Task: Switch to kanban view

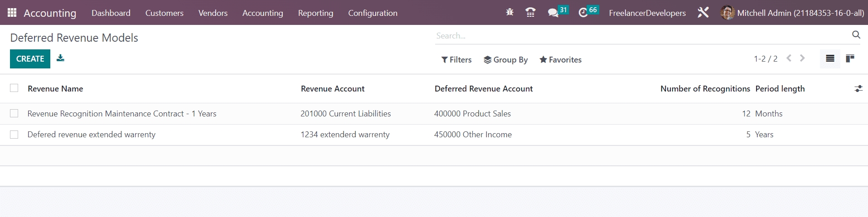Action: click(x=850, y=58)
